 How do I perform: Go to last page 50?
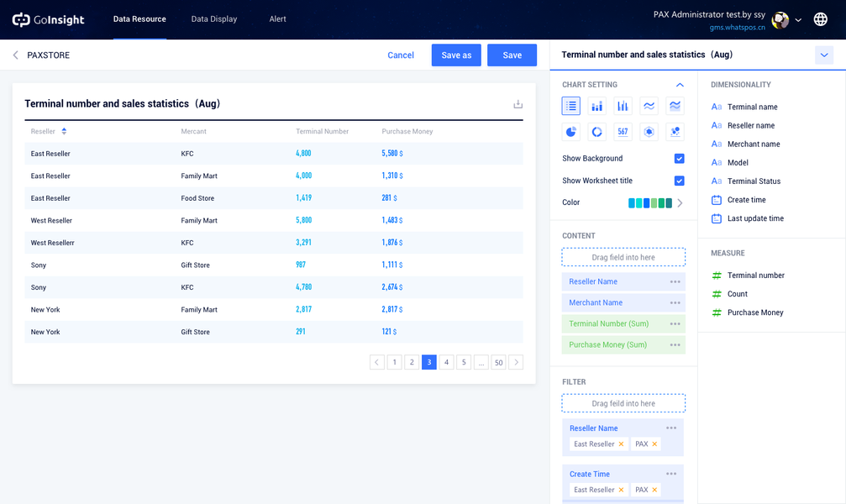(498, 362)
